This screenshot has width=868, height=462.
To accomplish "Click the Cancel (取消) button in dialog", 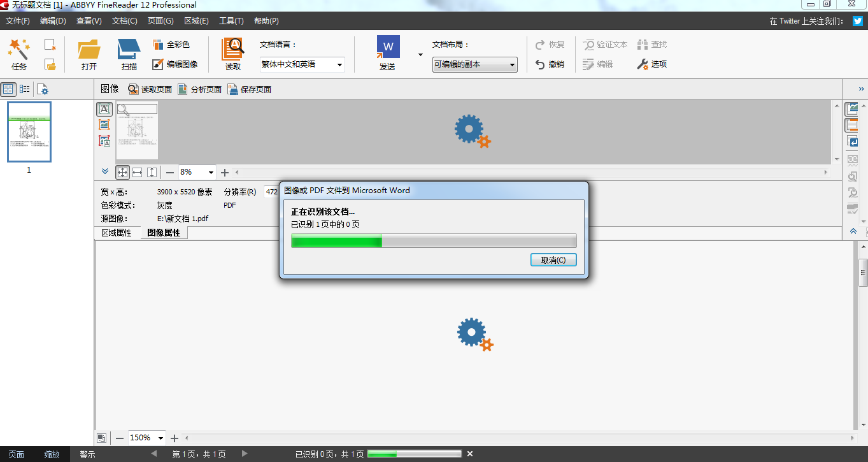I will [x=553, y=260].
